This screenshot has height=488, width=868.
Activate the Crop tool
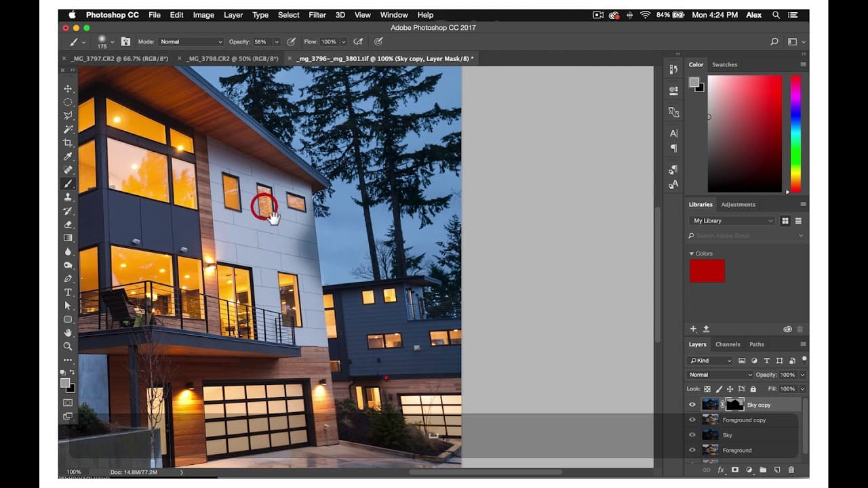click(68, 142)
